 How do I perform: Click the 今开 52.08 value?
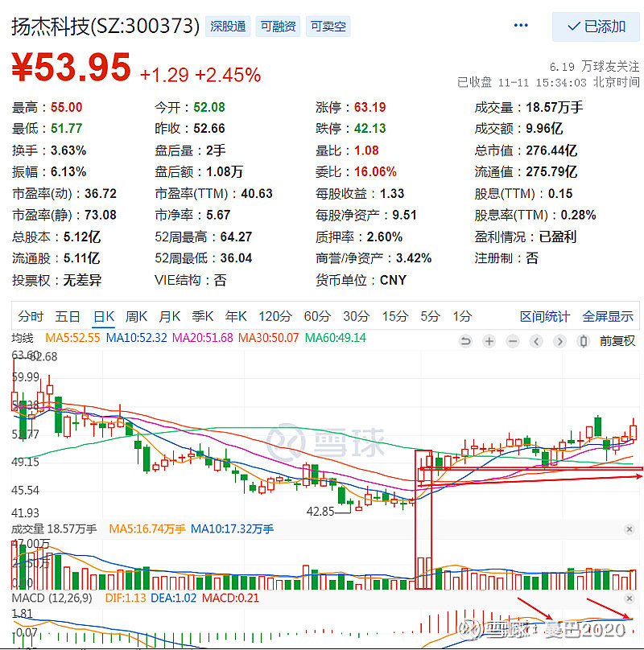209,107
